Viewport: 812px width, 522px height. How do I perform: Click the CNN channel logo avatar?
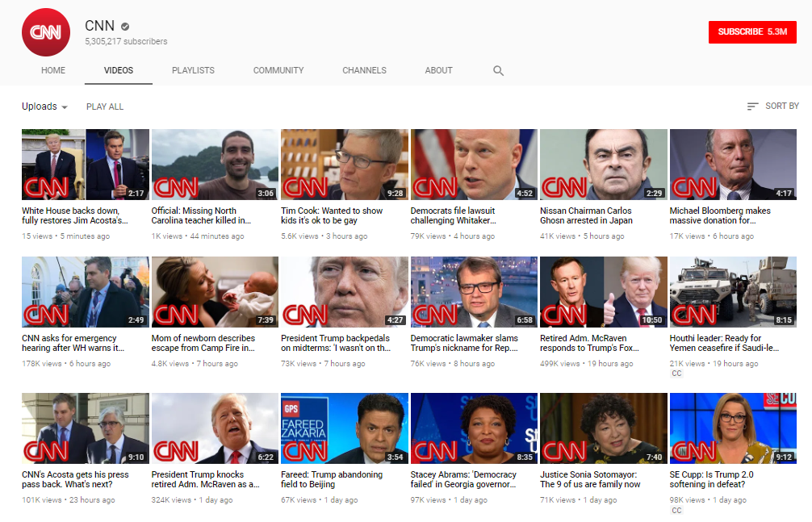(x=46, y=32)
